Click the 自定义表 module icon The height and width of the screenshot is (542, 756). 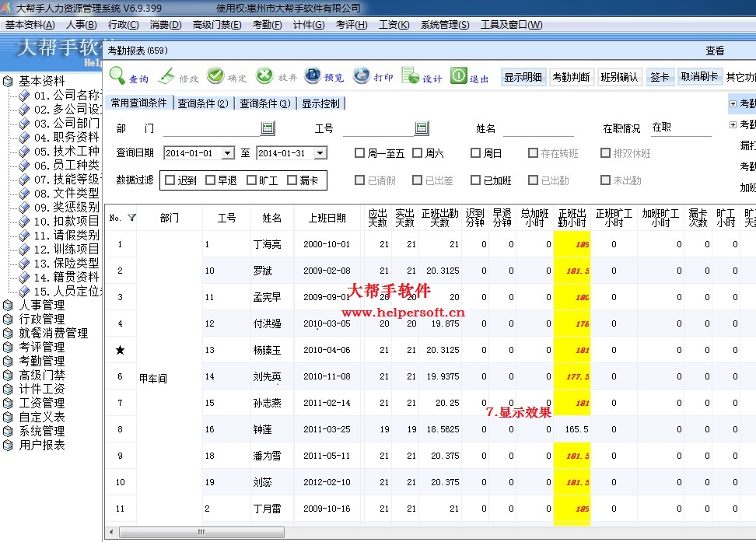tap(8, 417)
